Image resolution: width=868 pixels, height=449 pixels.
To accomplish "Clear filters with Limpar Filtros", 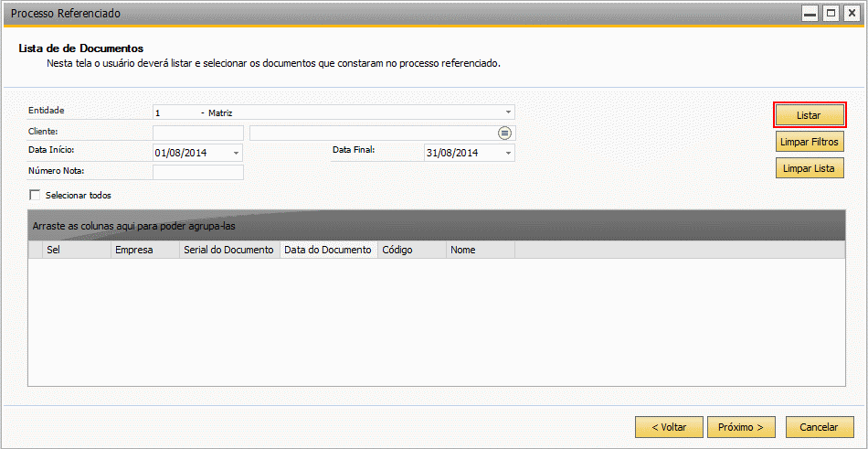I will [810, 142].
